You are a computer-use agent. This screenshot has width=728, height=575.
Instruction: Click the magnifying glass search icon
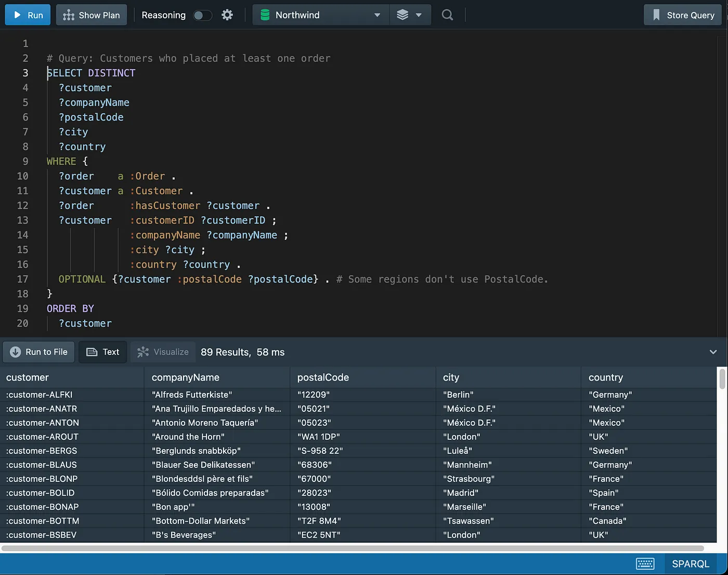tap(447, 15)
